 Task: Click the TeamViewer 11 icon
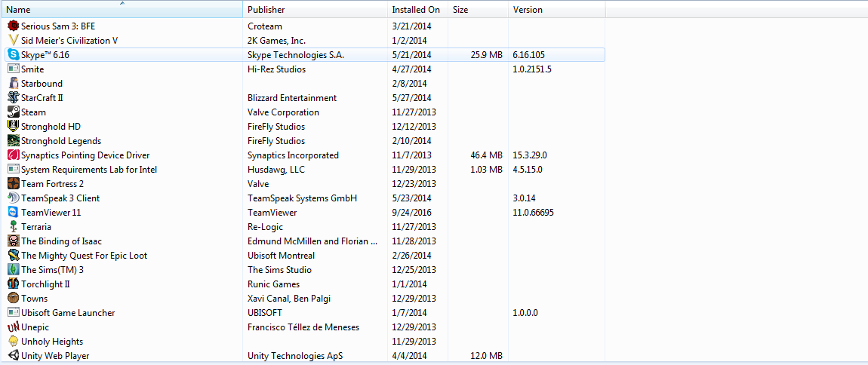pos(14,213)
